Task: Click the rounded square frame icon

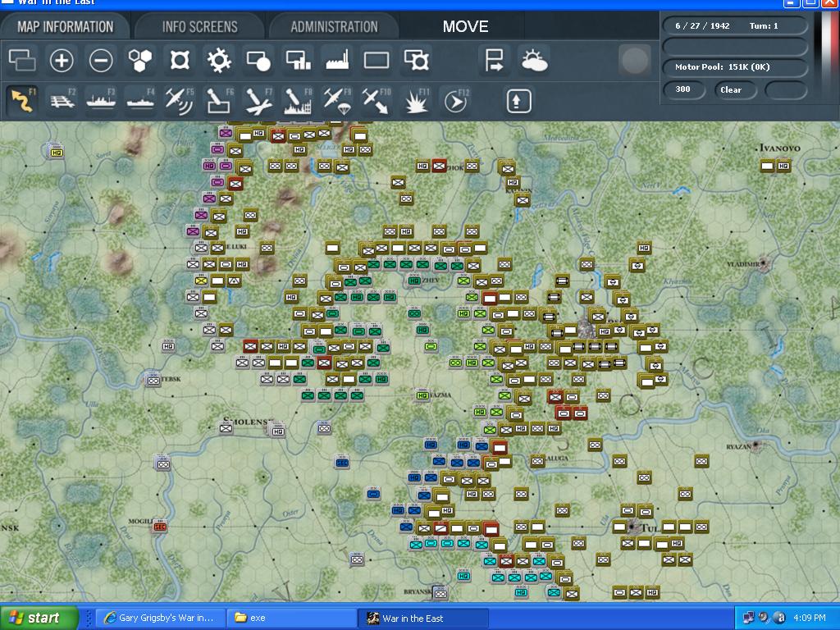Action: click(x=180, y=60)
